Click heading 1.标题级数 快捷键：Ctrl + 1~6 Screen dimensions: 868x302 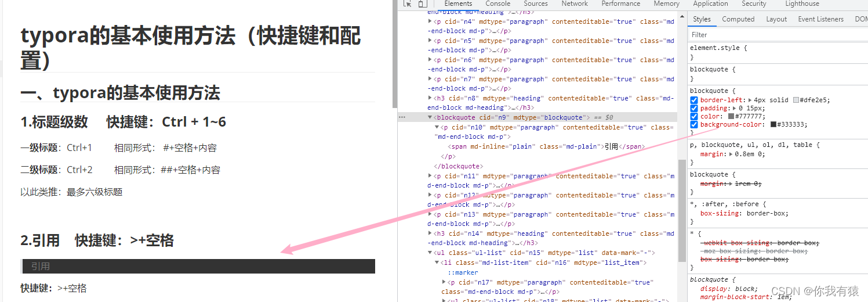[123, 122]
